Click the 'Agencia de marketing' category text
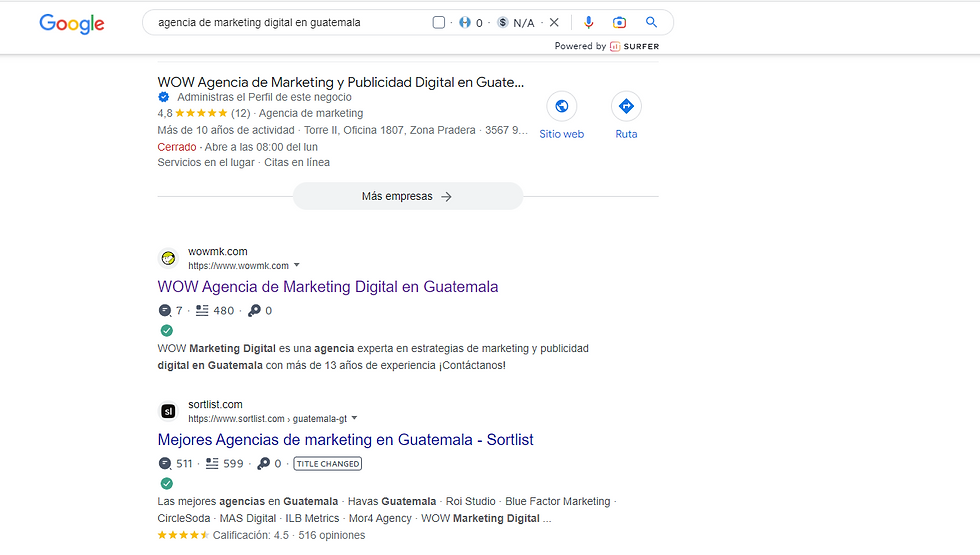The width and height of the screenshot is (980, 555). 311,113
